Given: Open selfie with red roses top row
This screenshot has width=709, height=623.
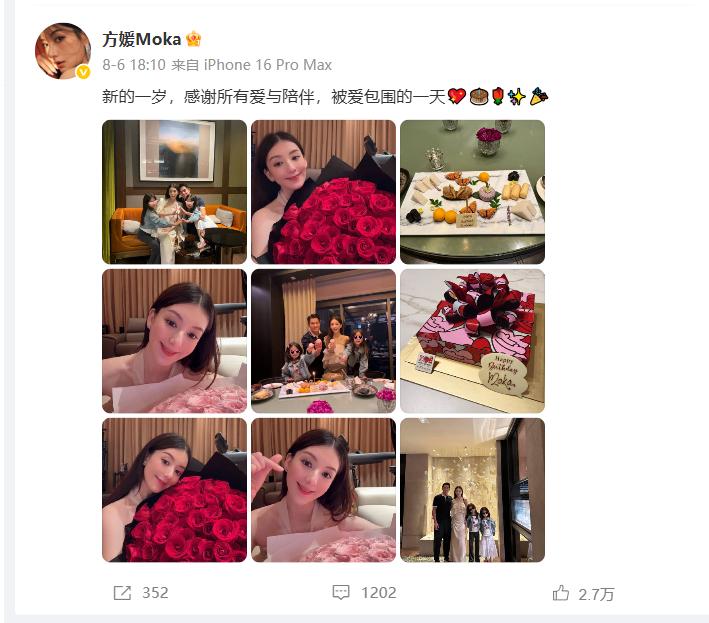Looking at the screenshot, I should click(x=323, y=192).
